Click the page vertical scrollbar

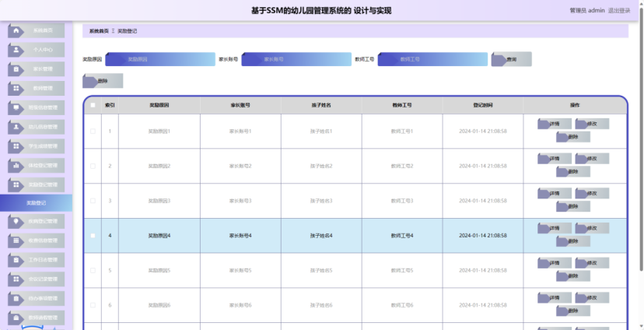tap(641, 140)
